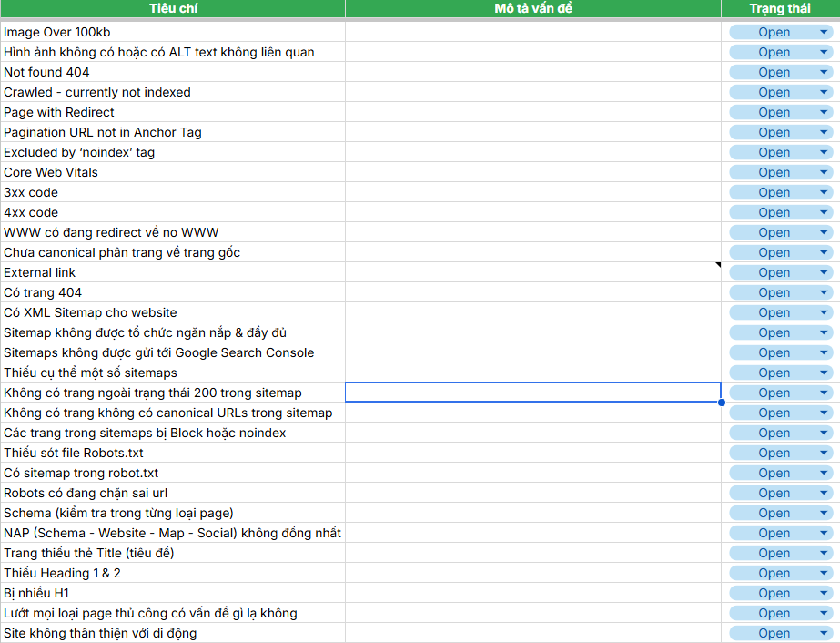
Task: Open the status dropdown for "Not found 404"
Action: click(x=824, y=72)
